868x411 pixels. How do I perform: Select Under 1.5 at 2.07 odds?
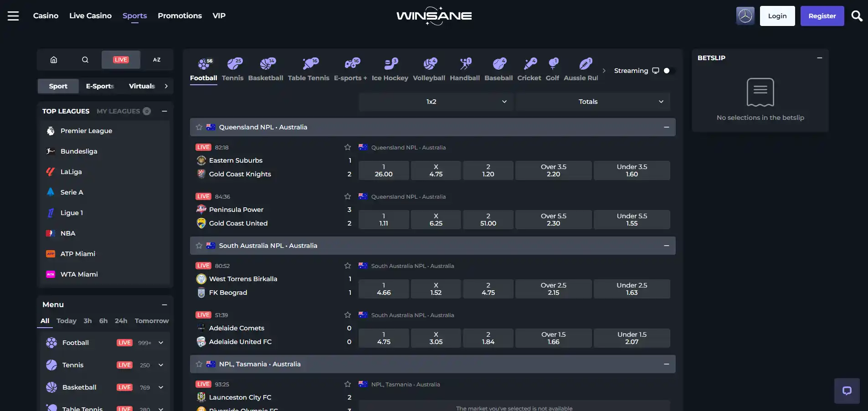632,338
